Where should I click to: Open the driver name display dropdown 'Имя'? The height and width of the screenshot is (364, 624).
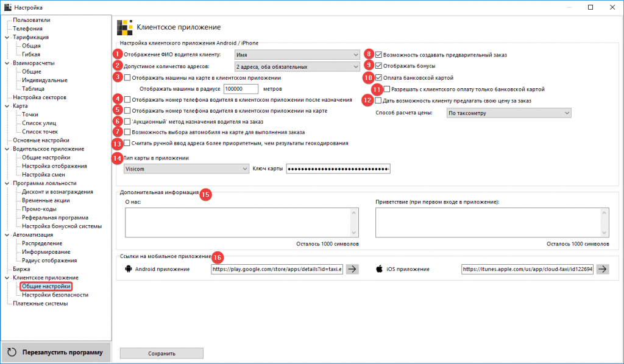click(x=297, y=55)
